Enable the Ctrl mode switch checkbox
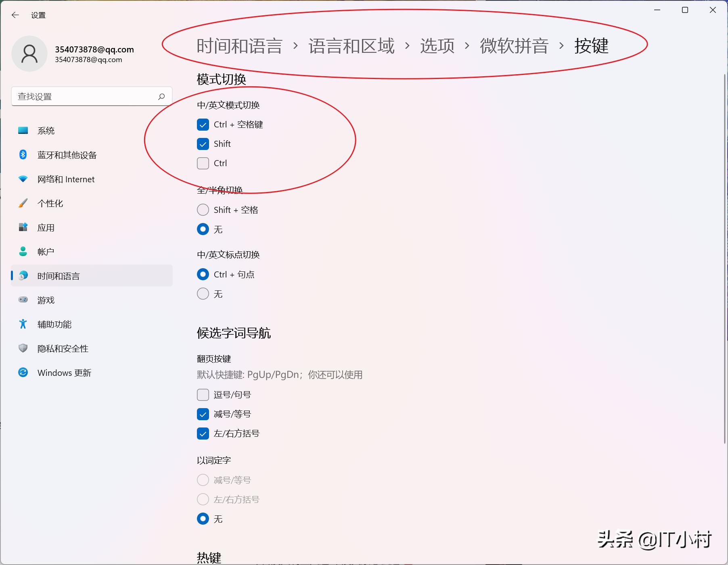Image resolution: width=728 pixels, height=565 pixels. pos(203,163)
